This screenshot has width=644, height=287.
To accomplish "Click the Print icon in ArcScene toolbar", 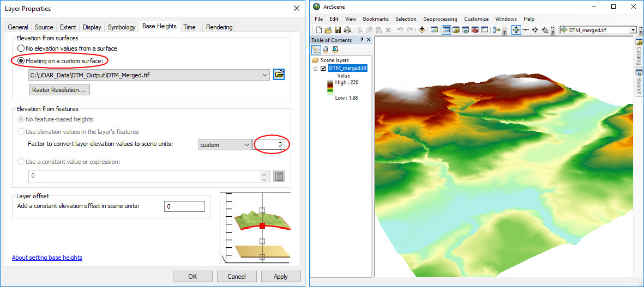I will (347, 29).
